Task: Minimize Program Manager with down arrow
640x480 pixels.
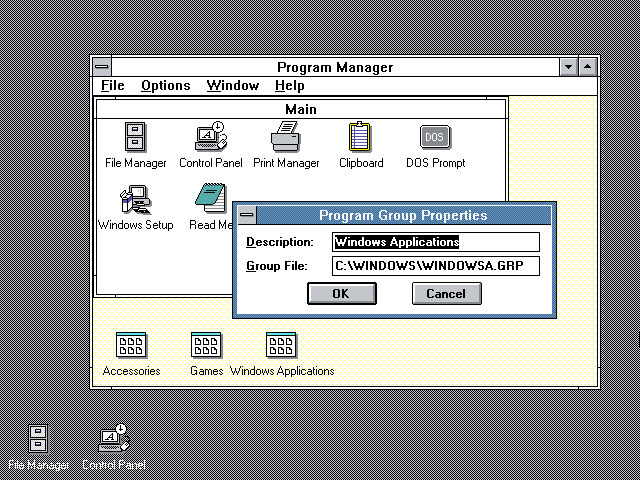Action: click(x=569, y=67)
